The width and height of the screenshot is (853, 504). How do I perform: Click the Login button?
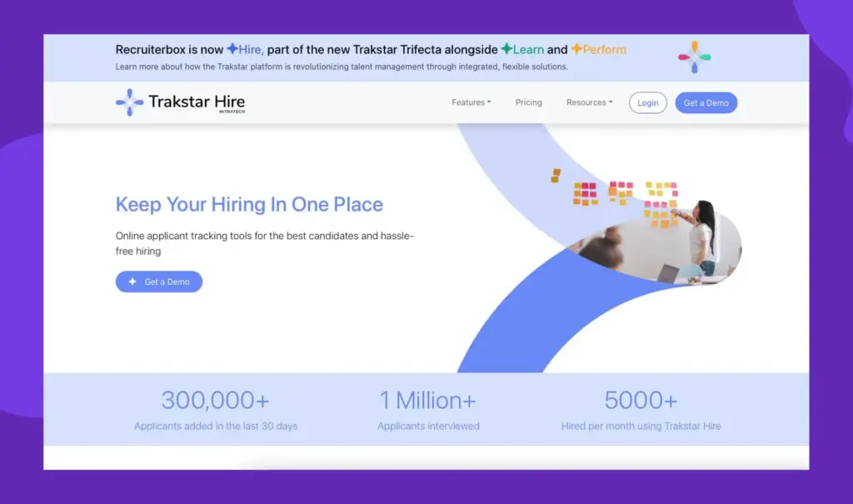(x=648, y=102)
